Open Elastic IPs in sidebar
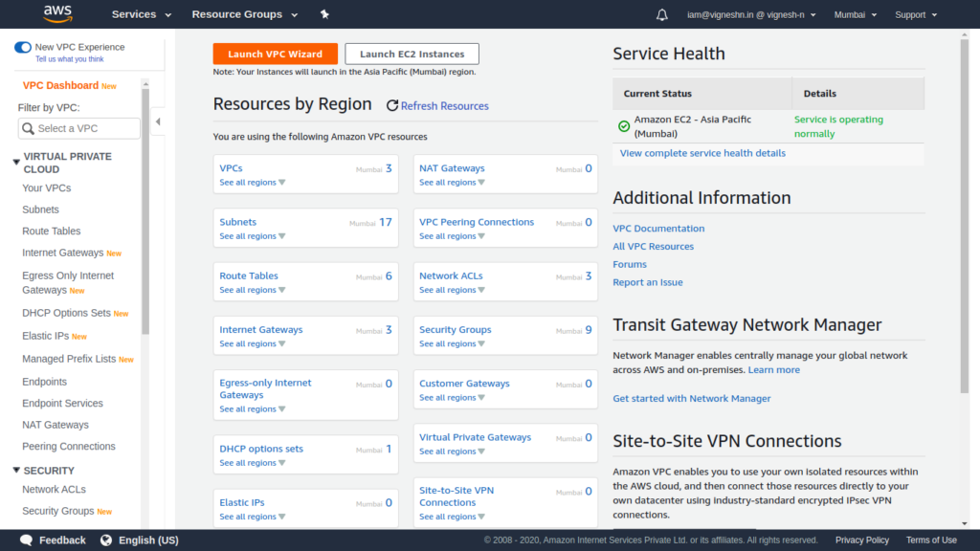Image resolution: width=980 pixels, height=551 pixels. pos(46,336)
